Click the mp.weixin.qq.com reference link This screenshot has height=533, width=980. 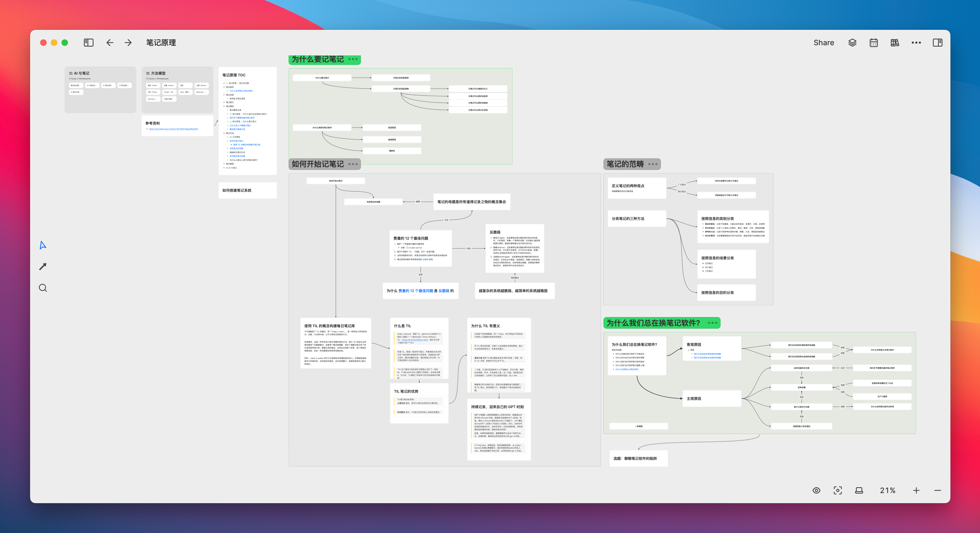[x=173, y=129]
